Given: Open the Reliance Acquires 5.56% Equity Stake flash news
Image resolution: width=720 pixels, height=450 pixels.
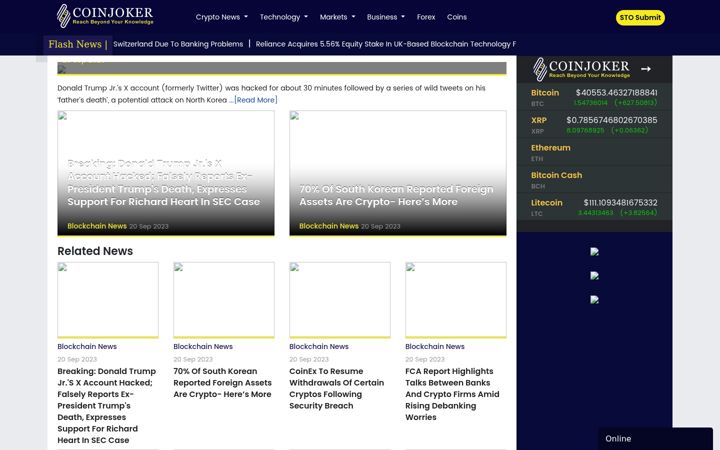Looking at the screenshot, I should [x=385, y=44].
